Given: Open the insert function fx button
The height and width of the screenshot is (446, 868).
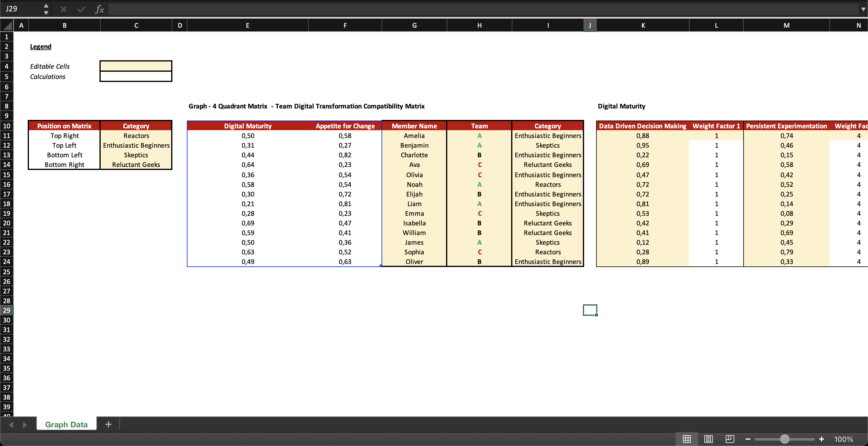Looking at the screenshot, I should [x=99, y=9].
